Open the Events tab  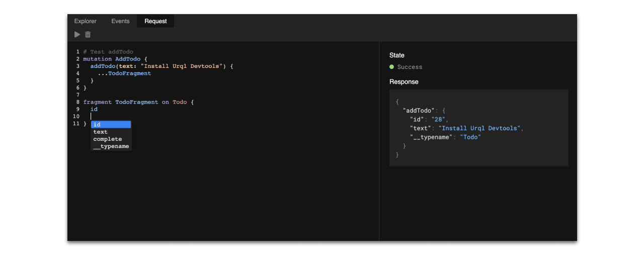[x=120, y=21]
